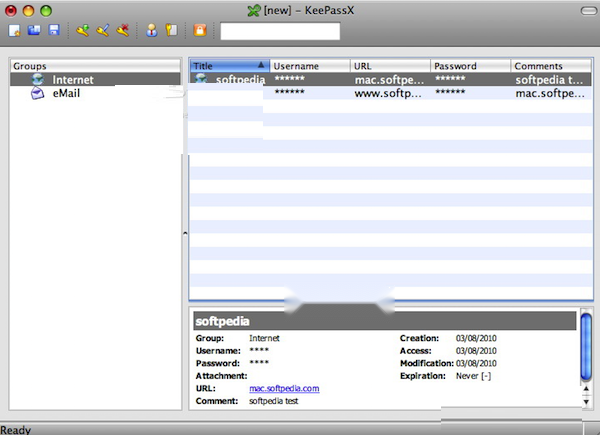The height and width of the screenshot is (435, 600).
Task: Click the masked password in the softpedia row
Action: pos(450,78)
